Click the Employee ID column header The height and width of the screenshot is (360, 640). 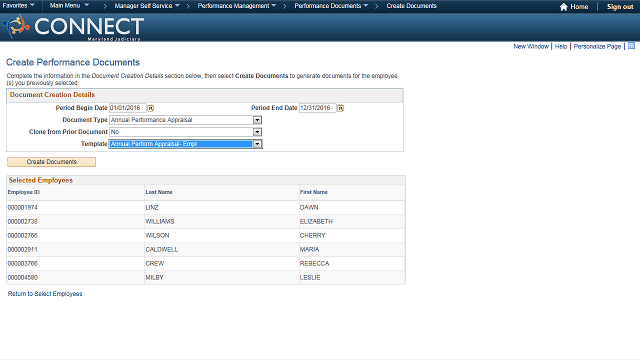click(24, 192)
